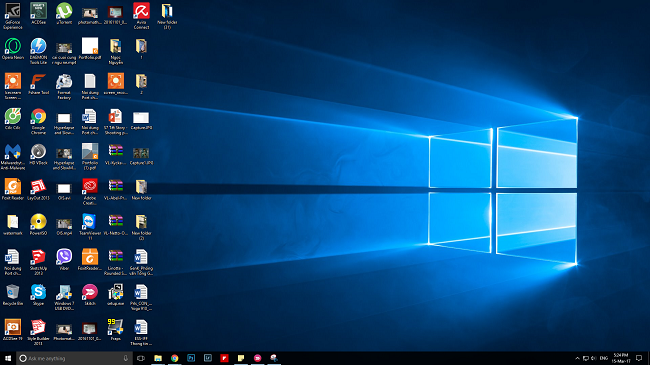650x365 pixels.
Task: Open File Explorer from the taskbar
Action: tap(158, 358)
